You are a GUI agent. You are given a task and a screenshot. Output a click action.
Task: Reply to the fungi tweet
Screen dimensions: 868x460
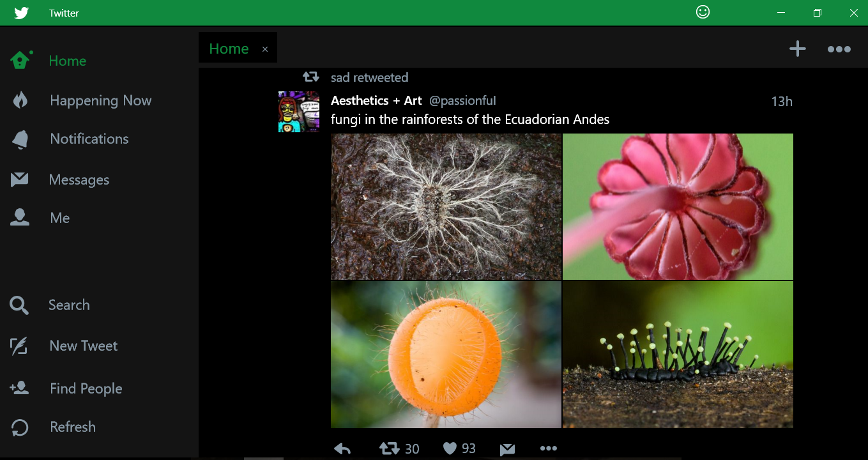pos(342,449)
